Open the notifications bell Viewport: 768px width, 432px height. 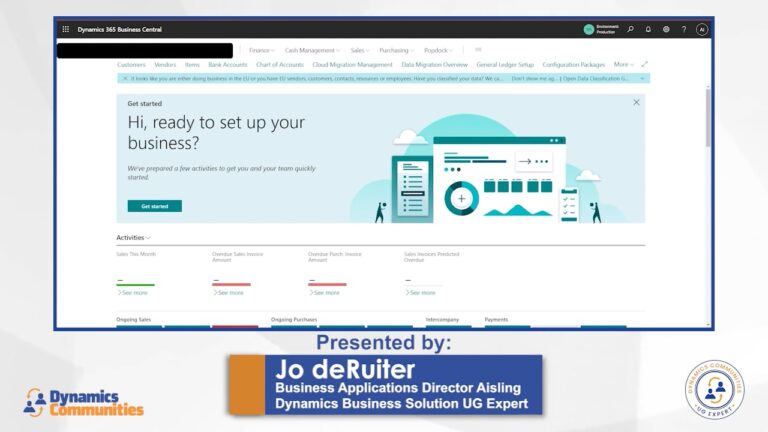[648, 29]
